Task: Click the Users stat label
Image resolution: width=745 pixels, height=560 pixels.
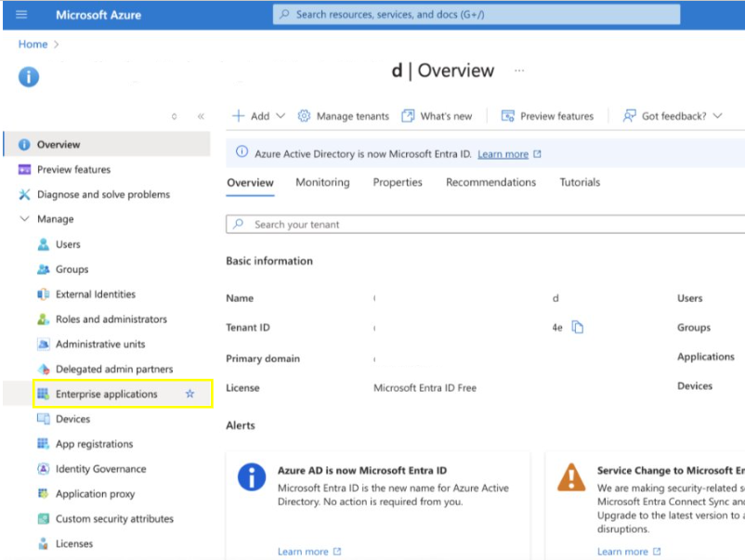Action: (690, 298)
